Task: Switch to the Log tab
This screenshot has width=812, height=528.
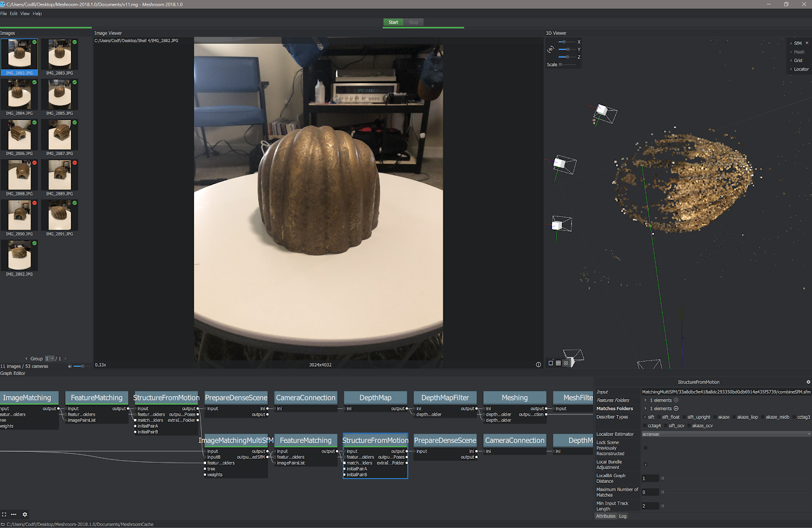Action: [622, 516]
